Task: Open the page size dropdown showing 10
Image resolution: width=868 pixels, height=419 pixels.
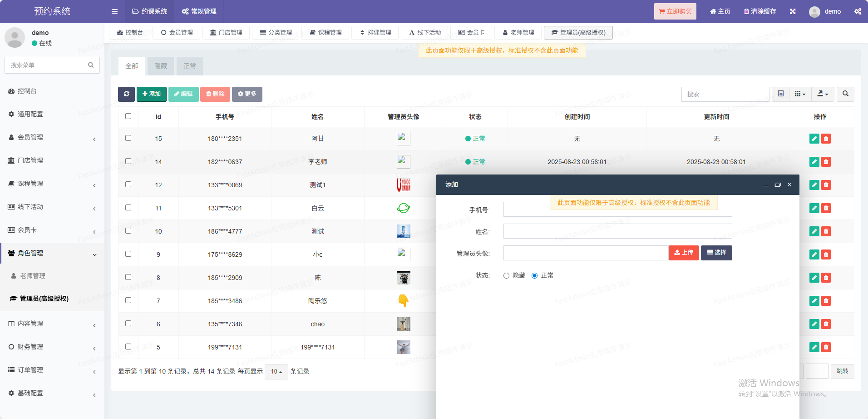Action: click(x=276, y=372)
